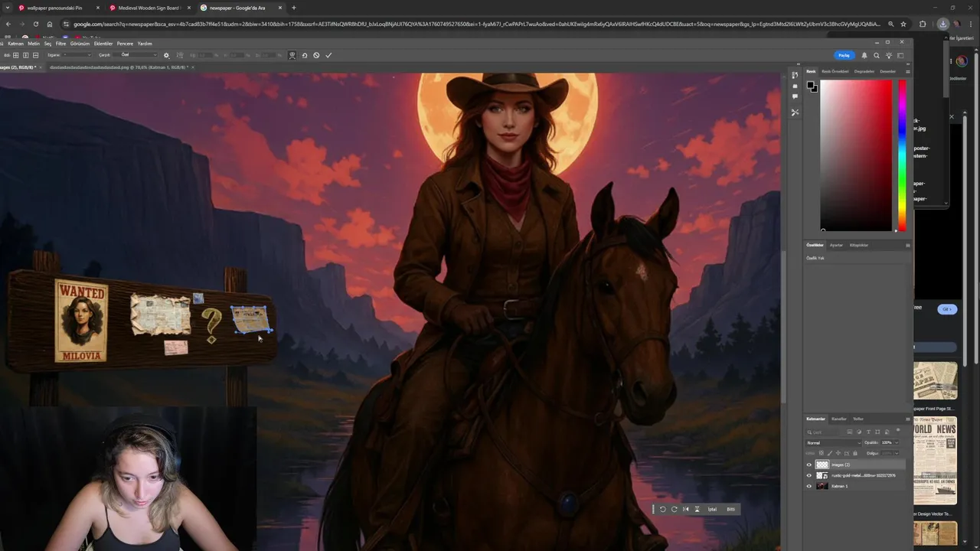Screen dimensions: 980x551
Task: Click the foreground color swatch
Action: pyautogui.click(x=810, y=86)
